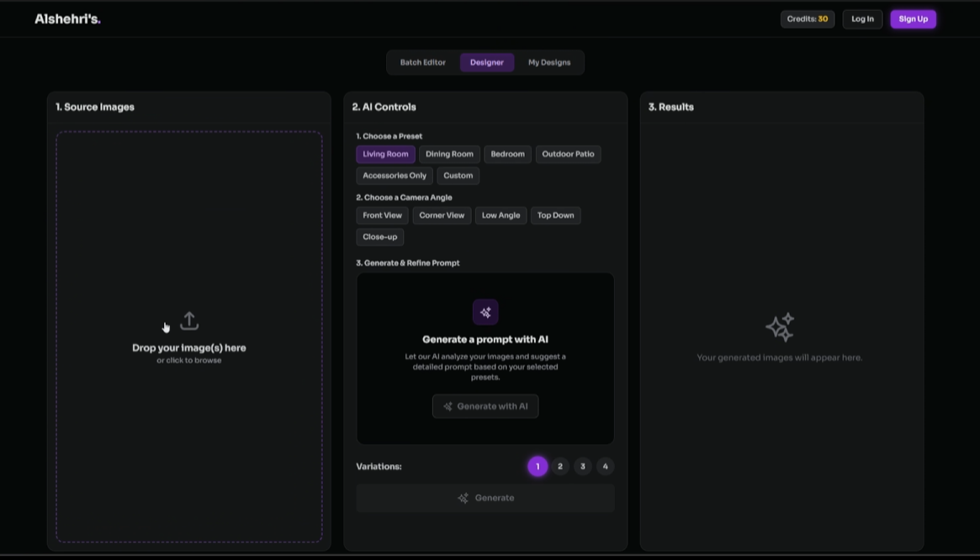
Task: Switch to the Batch Editor tab
Action: [423, 61]
